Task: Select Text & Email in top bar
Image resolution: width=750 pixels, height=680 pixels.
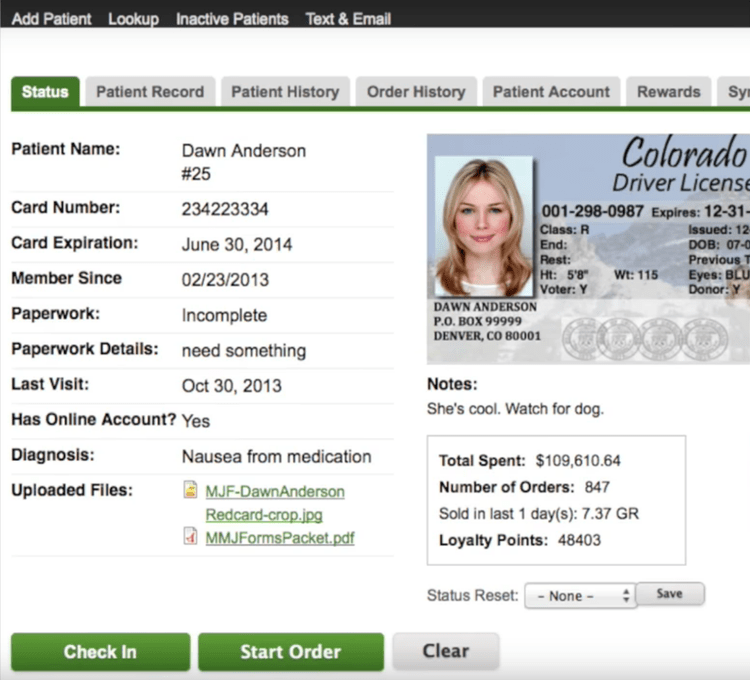Action: point(348,19)
